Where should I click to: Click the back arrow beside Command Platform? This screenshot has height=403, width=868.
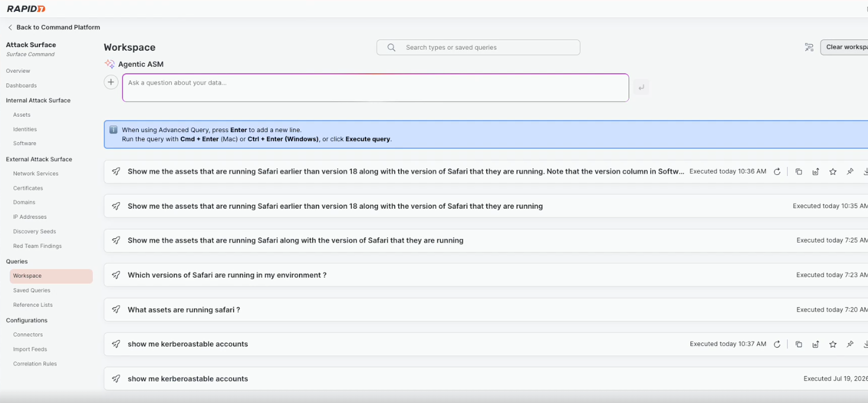click(x=10, y=27)
